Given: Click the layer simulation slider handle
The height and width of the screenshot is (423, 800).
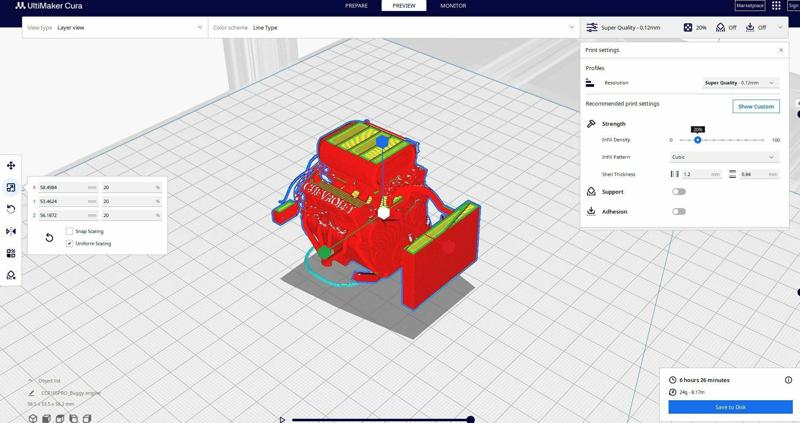Looking at the screenshot, I should 470,419.
